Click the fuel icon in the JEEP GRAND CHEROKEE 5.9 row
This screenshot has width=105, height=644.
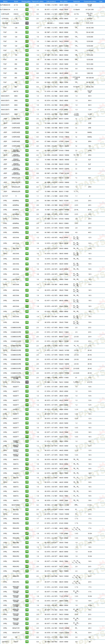27,173
